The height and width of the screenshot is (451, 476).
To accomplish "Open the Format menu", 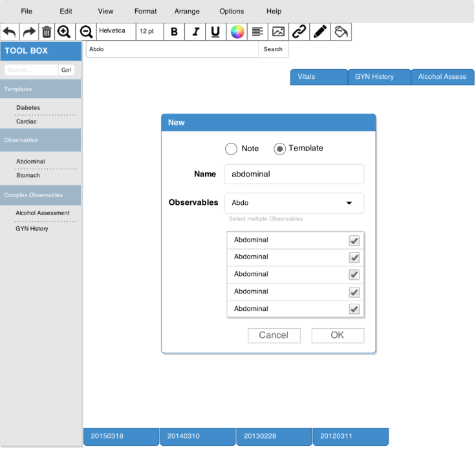I will [146, 12].
